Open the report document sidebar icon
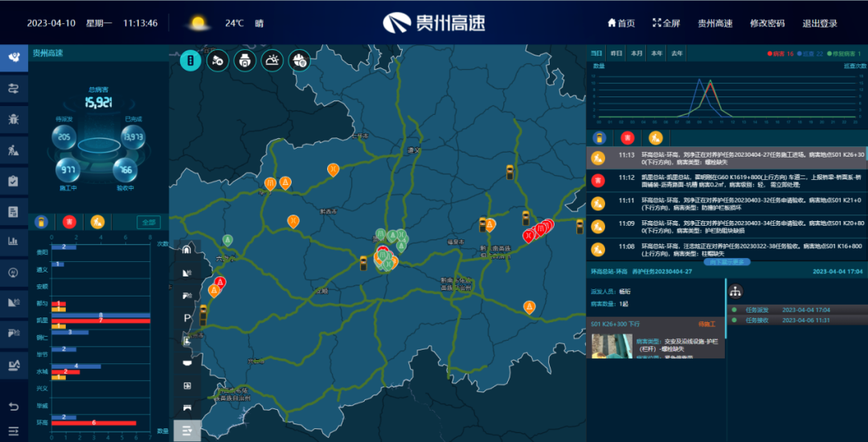 pos(14,211)
